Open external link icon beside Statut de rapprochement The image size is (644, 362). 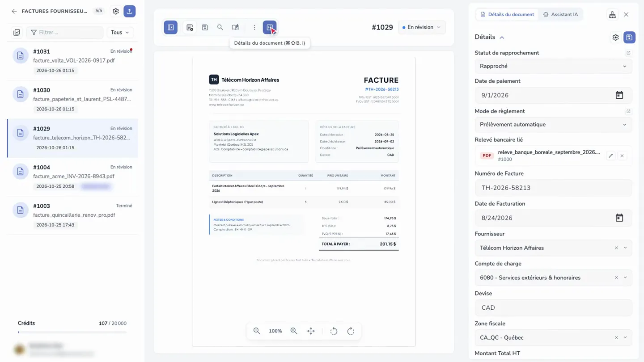tap(628, 53)
